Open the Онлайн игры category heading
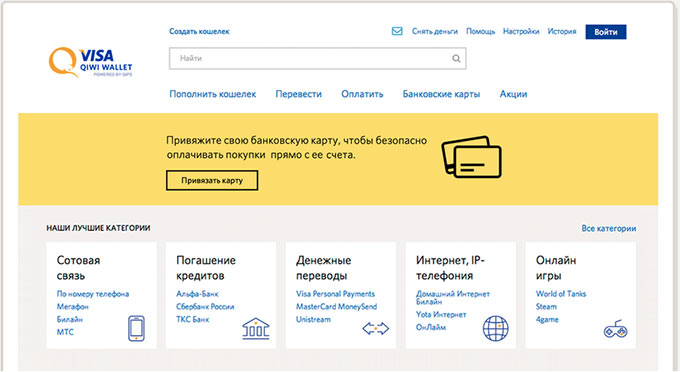Screen dimensions: 680x372 pyautogui.click(x=556, y=268)
